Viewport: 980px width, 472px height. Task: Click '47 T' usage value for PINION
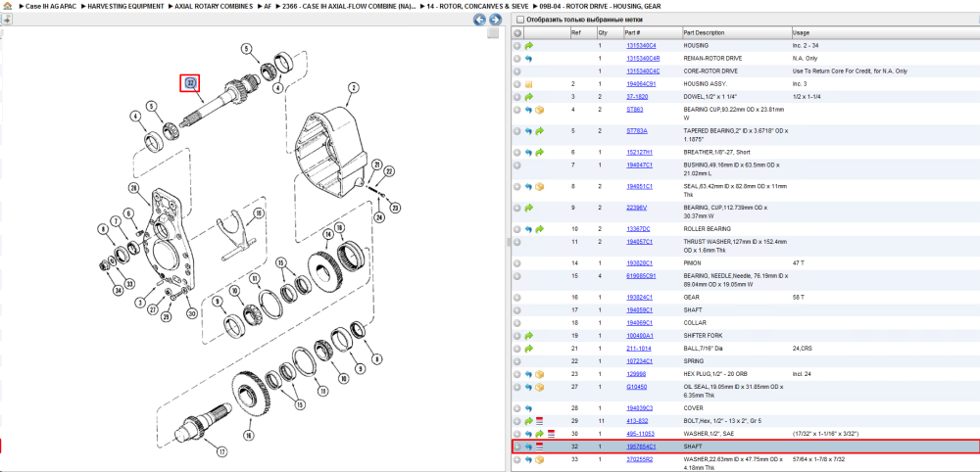coord(798,262)
